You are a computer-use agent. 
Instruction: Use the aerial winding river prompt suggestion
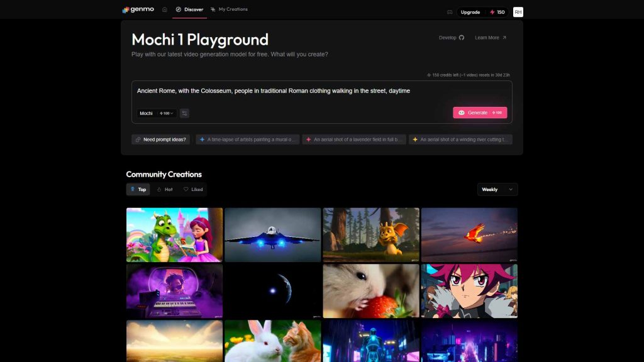460,140
